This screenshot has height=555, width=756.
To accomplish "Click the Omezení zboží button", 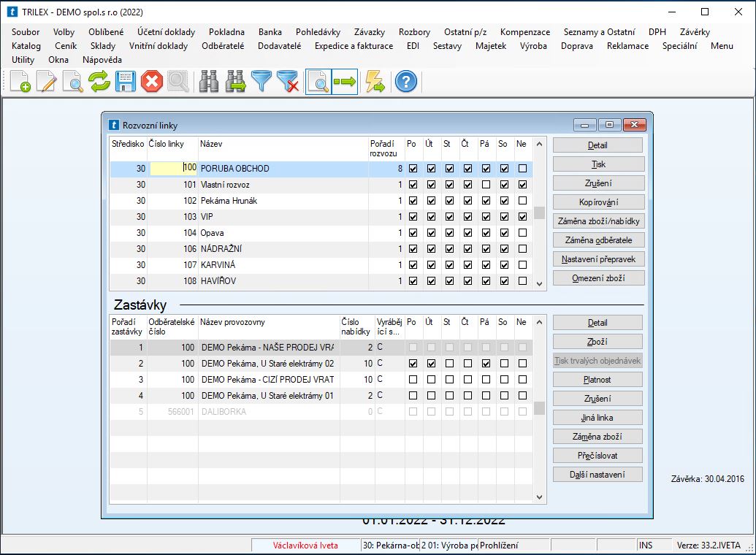I will coord(598,278).
